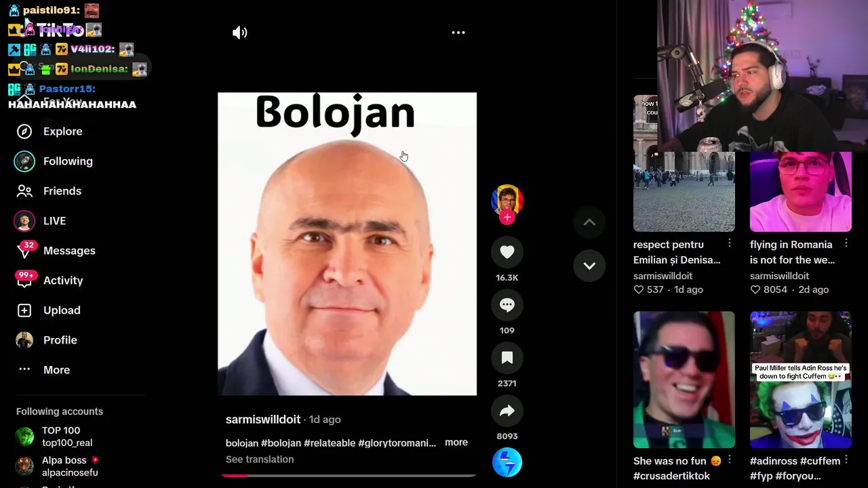
Task: Click the 16.3K likes count
Action: pyautogui.click(x=507, y=278)
